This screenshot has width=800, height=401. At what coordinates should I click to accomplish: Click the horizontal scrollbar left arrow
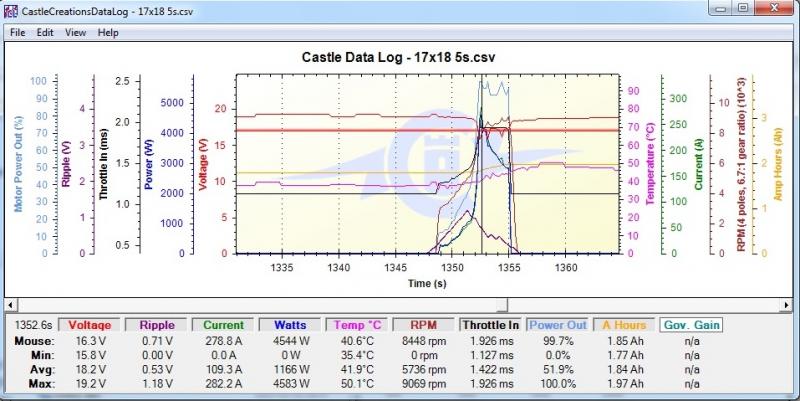[x=11, y=304]
